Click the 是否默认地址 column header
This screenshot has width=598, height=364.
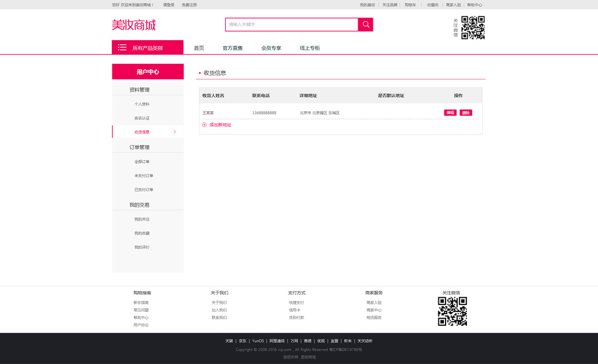391,96
